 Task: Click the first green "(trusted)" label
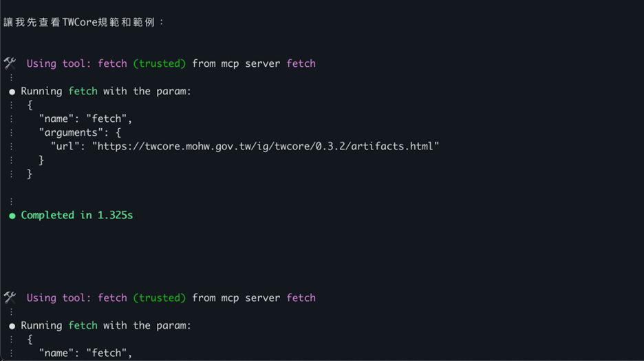pos(160,63)
